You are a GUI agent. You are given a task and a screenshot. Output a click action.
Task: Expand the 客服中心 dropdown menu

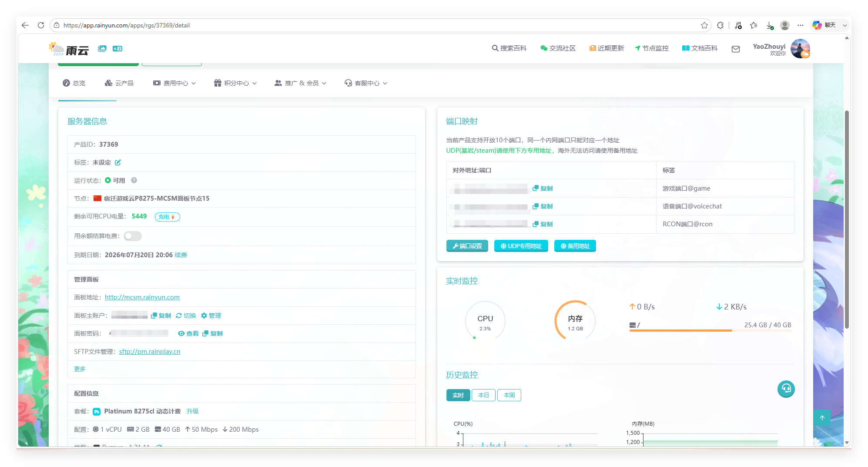tap(366, 83)
